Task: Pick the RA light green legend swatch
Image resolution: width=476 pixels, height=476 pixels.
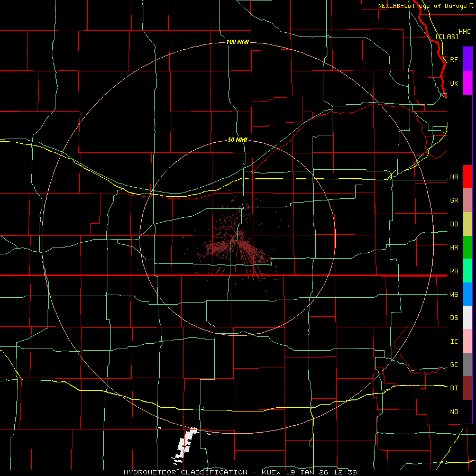Action: pos(467,271)
